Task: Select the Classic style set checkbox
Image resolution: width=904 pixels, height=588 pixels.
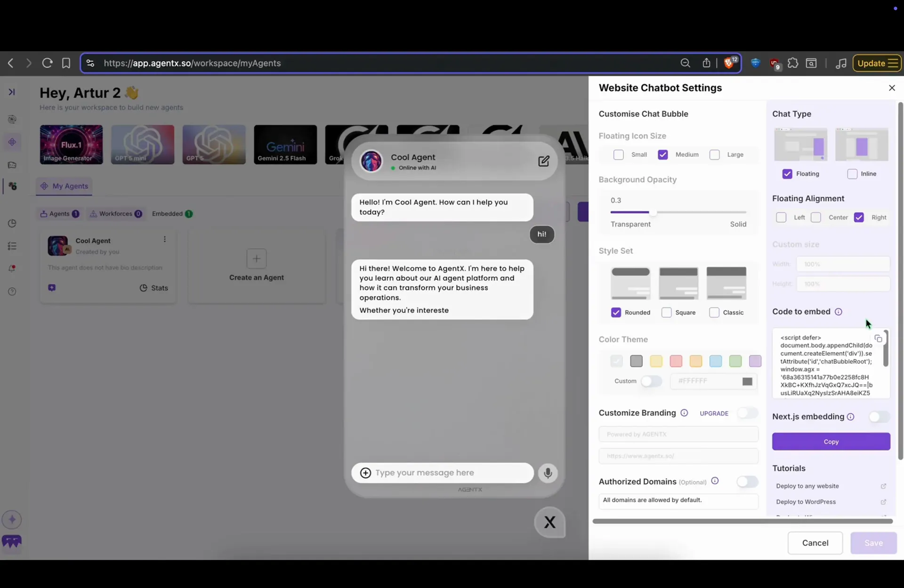Action: pos(714,313)
